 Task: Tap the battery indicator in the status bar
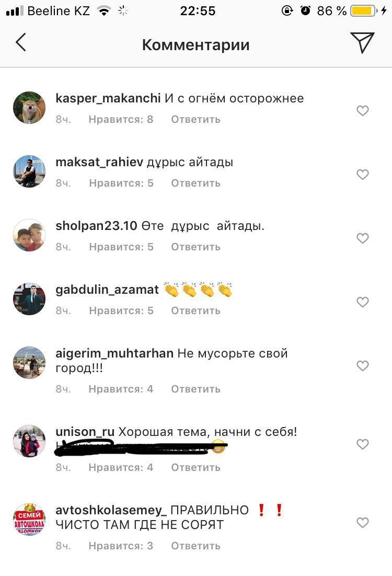point(364,10)
